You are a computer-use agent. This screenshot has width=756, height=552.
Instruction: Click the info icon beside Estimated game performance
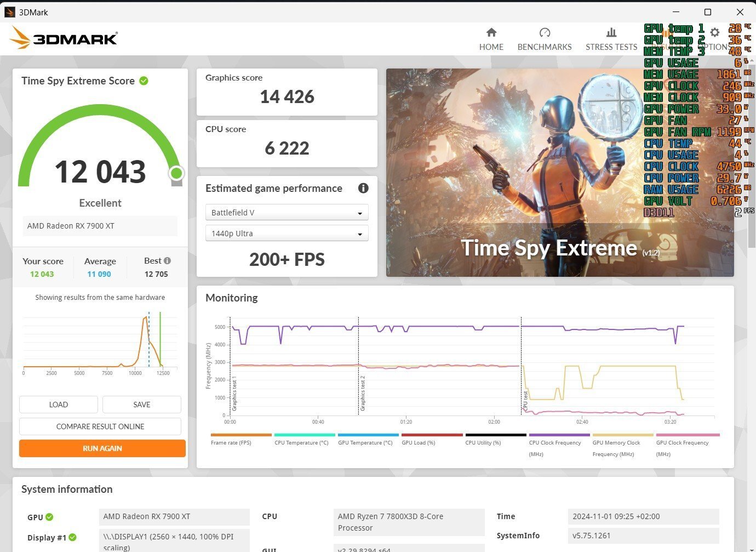(x=363, y=188)
